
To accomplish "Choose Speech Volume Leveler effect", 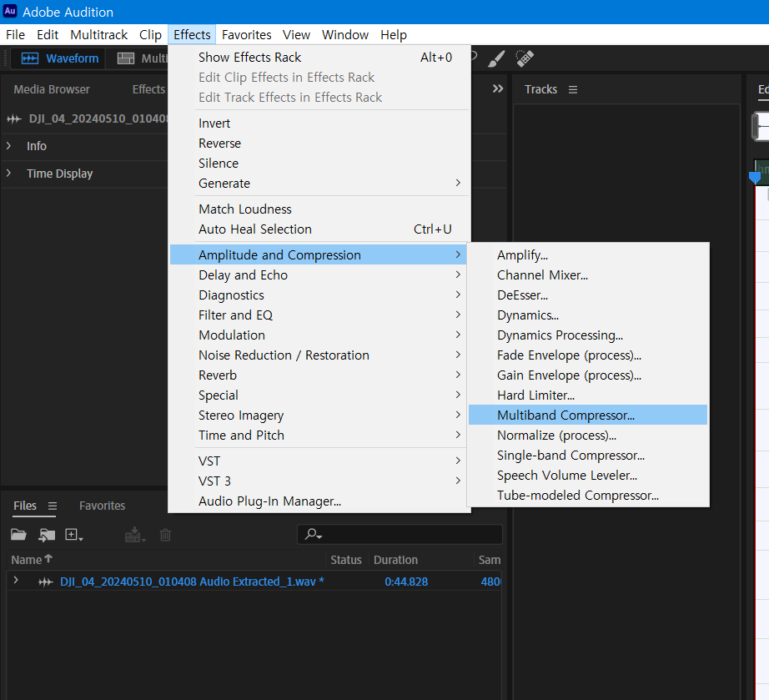I will tap(588, 476).
